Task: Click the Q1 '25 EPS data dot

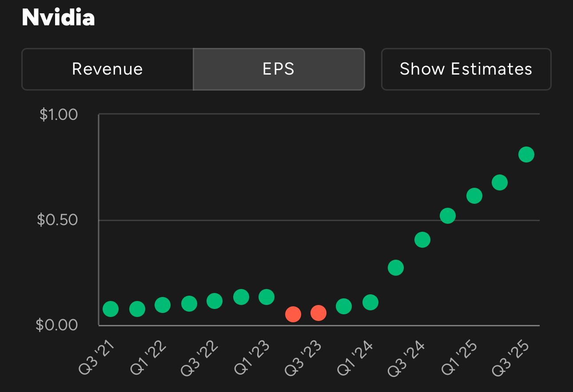Action: 474,195
